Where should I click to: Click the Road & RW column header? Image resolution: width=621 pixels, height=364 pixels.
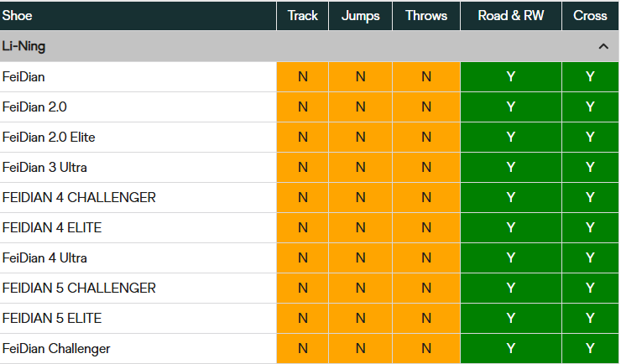511,16
